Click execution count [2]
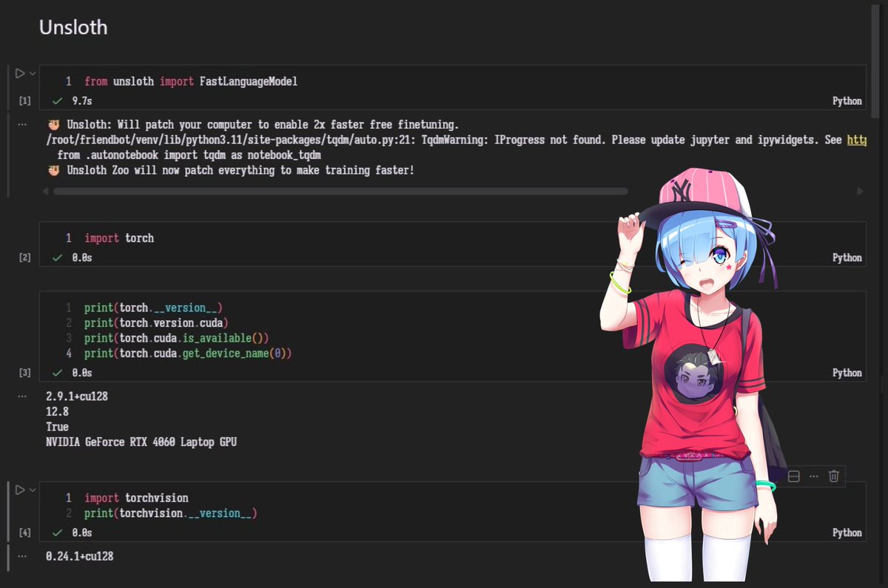888x588 pixels. coord(24,257)
